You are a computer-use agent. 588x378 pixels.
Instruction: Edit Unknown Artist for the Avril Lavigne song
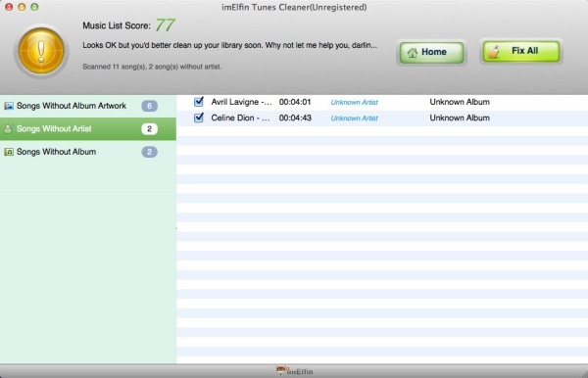click(x=355, y=102)
